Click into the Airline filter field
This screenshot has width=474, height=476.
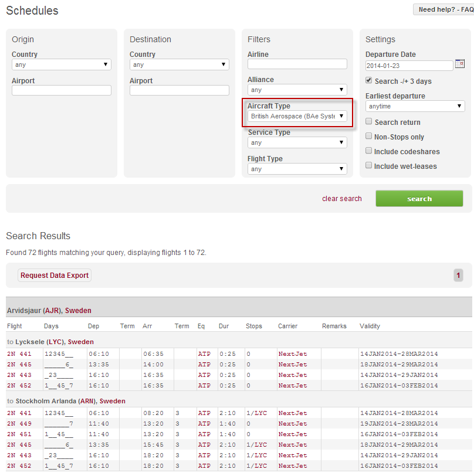coord(297,64)
